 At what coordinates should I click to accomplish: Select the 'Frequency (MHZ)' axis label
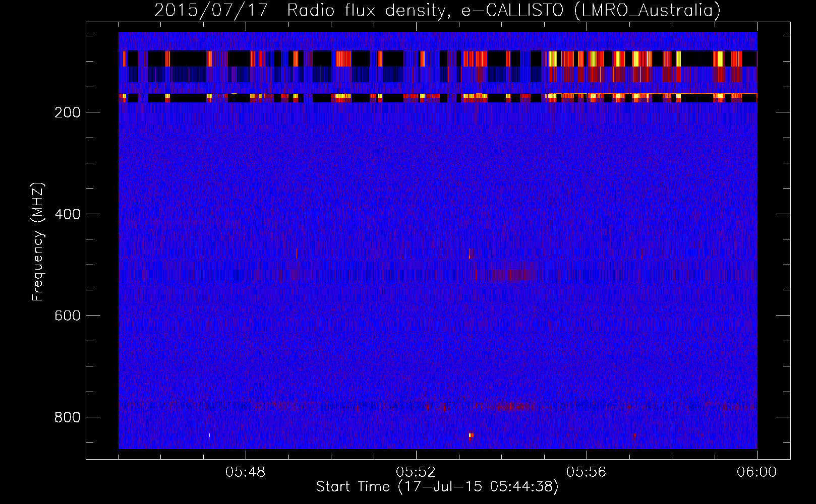38,242
